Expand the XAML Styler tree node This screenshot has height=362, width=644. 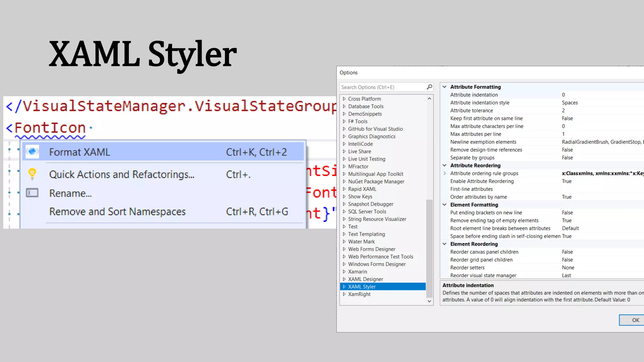click(x=344, y=287)
